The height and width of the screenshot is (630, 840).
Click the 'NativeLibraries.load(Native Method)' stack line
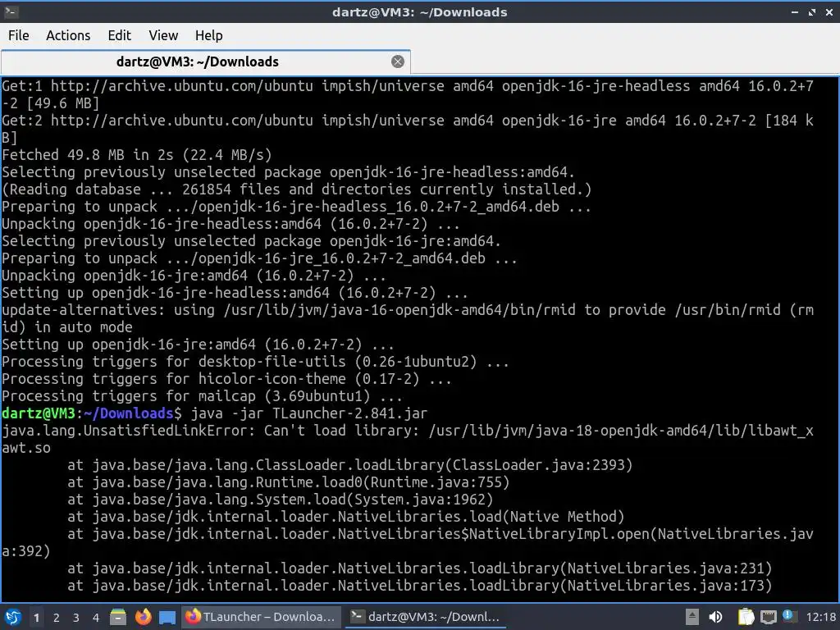pyautogui.click(x=346, y=517)
